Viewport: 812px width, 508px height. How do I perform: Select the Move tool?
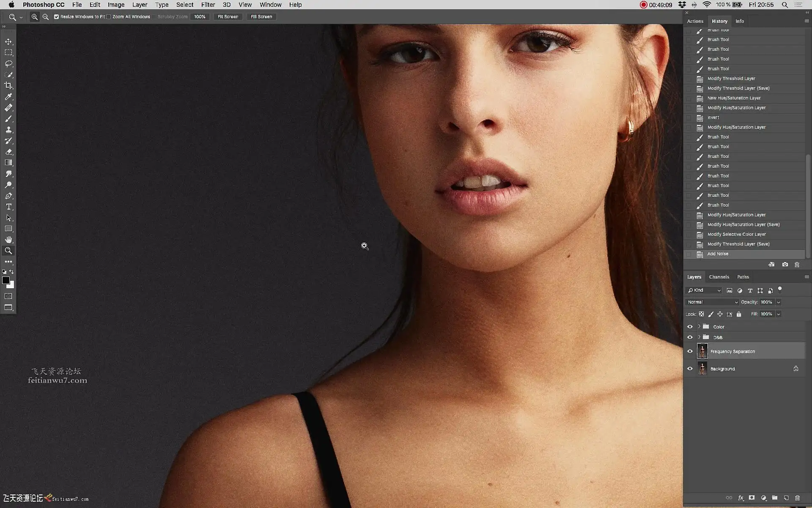point(8,41)
